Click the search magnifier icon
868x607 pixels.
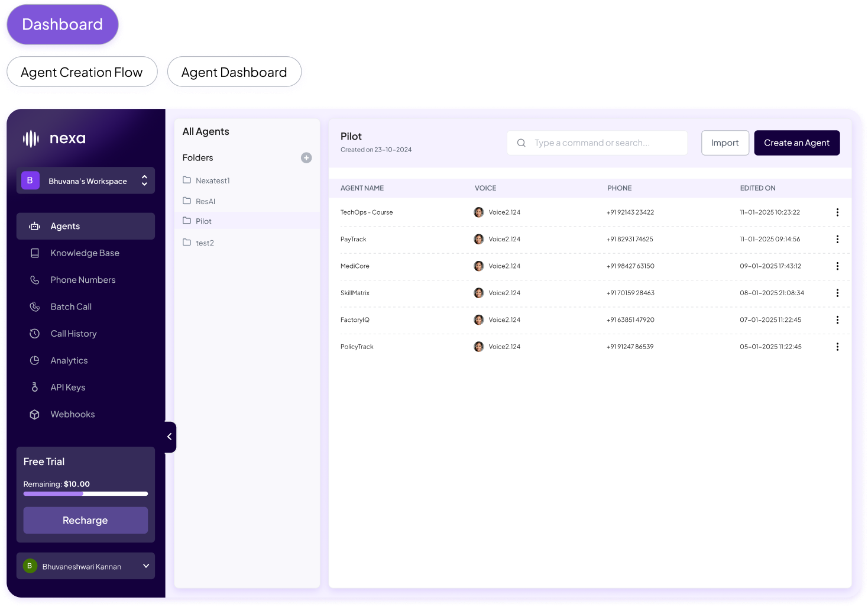522,143
